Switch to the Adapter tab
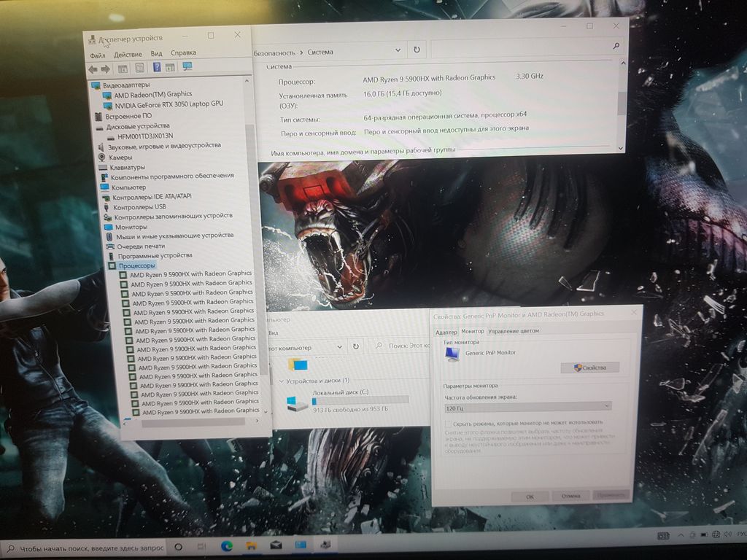The width and height of the screenshot is (747, 560). [446, 332]
